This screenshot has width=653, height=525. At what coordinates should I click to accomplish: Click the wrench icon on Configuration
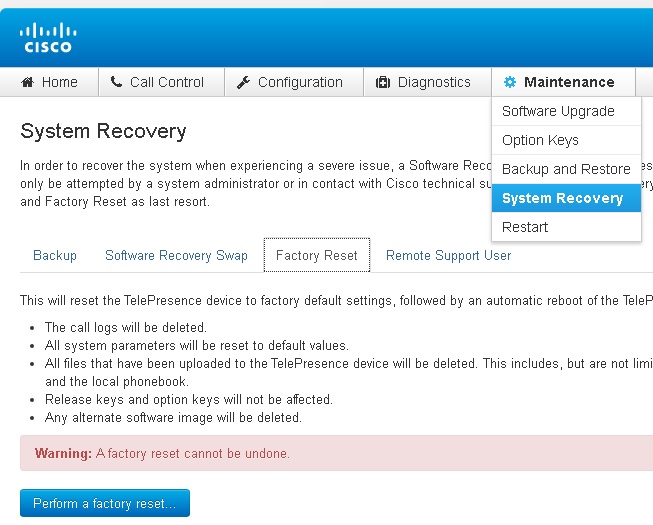pos(243,82)
